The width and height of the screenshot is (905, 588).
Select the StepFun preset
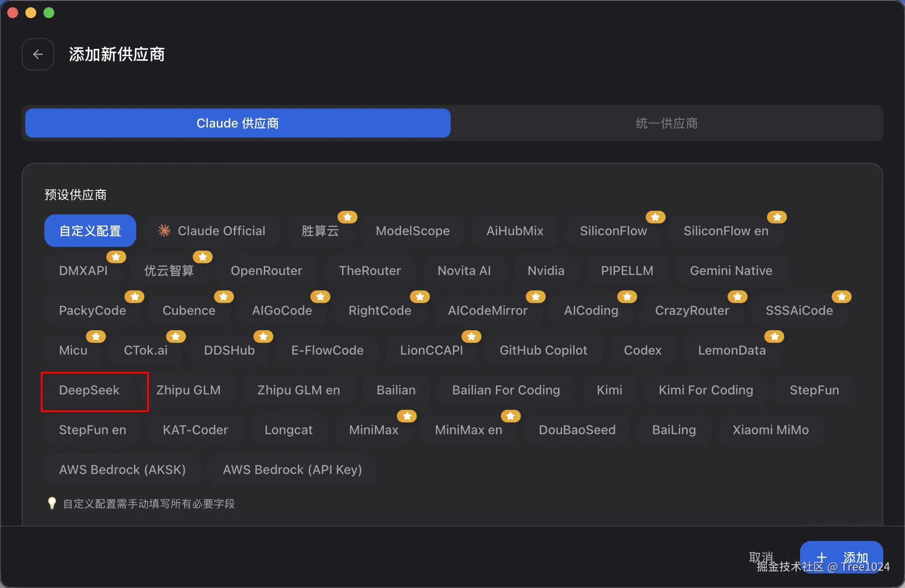(814, 390)
